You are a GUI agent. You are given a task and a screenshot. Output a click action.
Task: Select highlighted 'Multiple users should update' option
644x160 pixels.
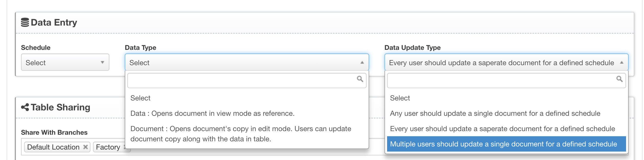point(503,144)
